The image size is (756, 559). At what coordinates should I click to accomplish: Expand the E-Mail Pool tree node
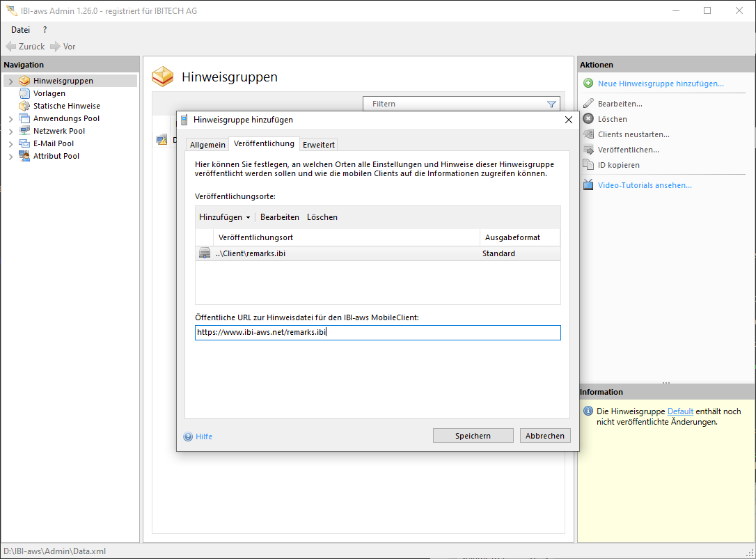point(10,144)
